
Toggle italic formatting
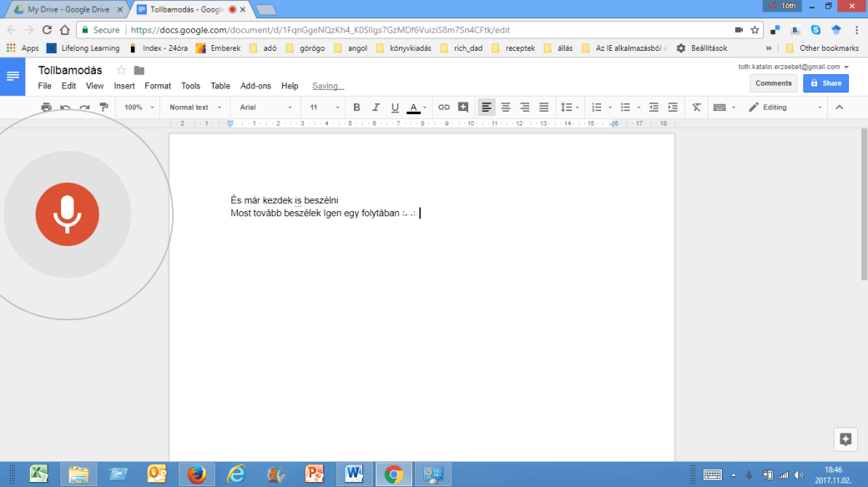pos(375,108)
